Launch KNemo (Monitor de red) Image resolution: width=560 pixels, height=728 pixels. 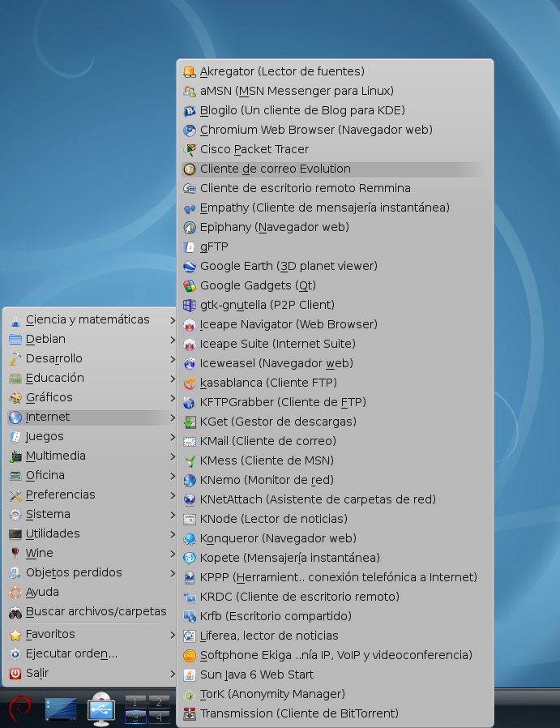335,481
